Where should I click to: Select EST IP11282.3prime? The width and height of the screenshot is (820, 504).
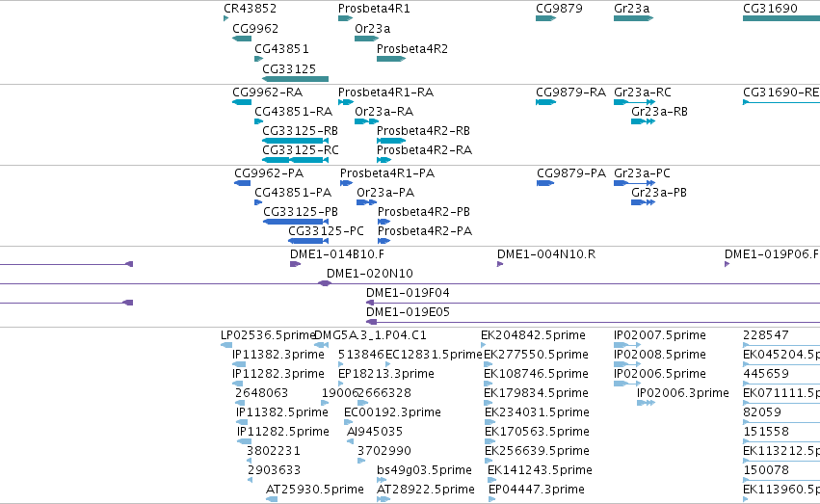(x=278, y=374)
